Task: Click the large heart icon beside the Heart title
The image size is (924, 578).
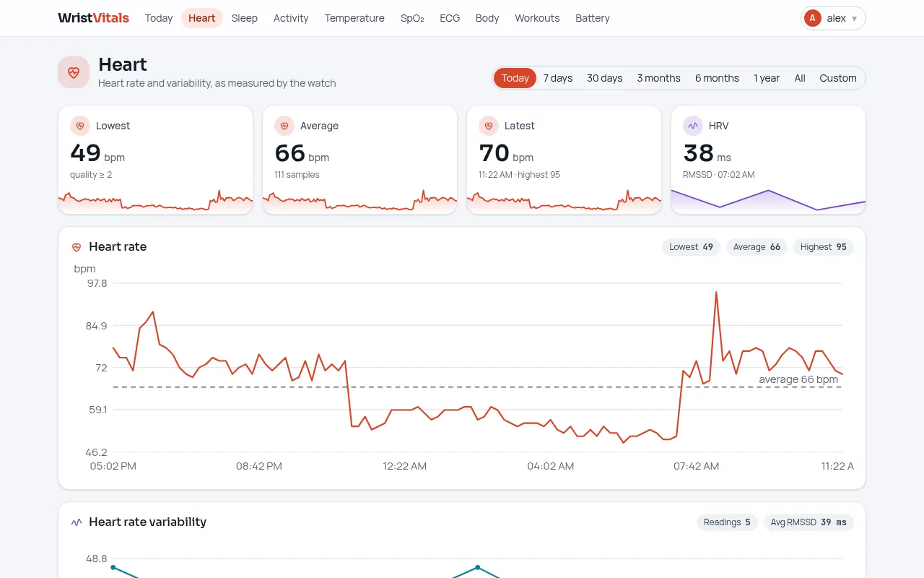Action: pos(74,72)
